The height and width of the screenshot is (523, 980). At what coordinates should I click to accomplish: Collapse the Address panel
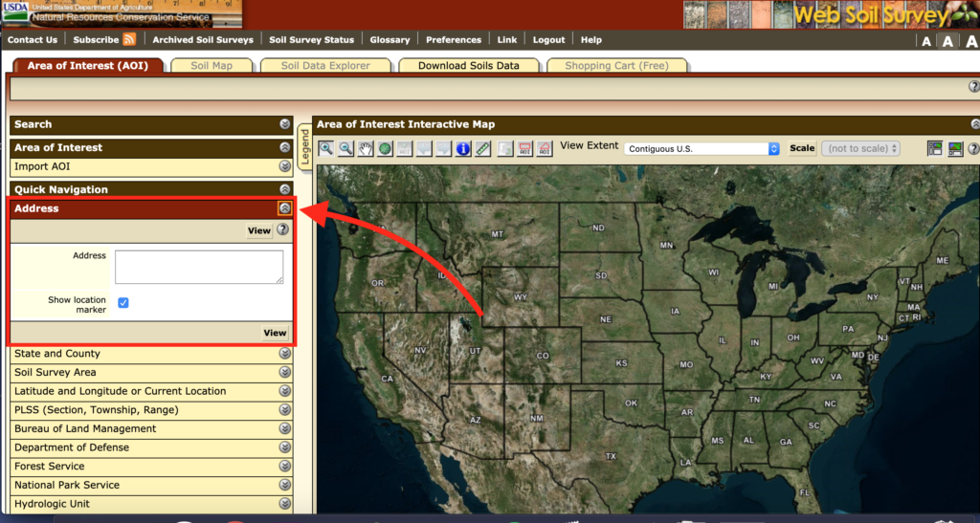click(284, 208)
